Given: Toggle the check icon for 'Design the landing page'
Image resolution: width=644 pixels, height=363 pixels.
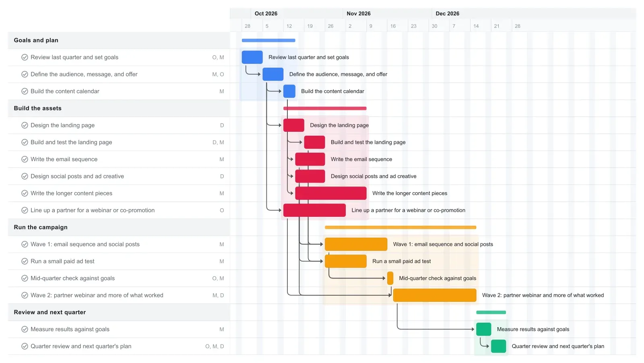Looking at the screenshot, I should coord(25,125).
